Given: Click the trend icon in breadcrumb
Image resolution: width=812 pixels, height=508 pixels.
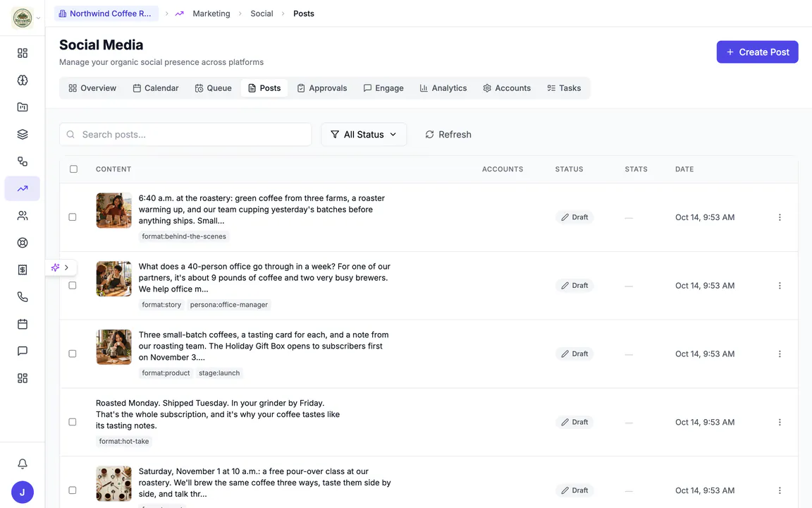Looking at the screenshot, I should (x=179, y=13).
